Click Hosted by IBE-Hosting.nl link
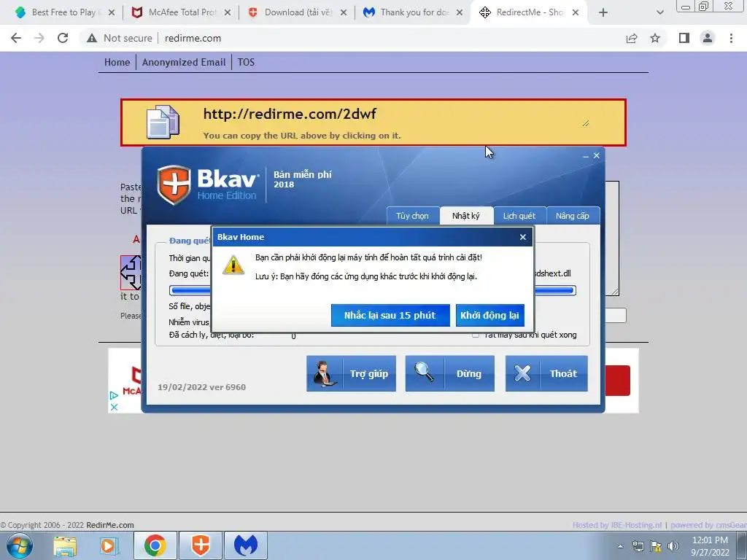747x560 pixels. coord(617,525)
